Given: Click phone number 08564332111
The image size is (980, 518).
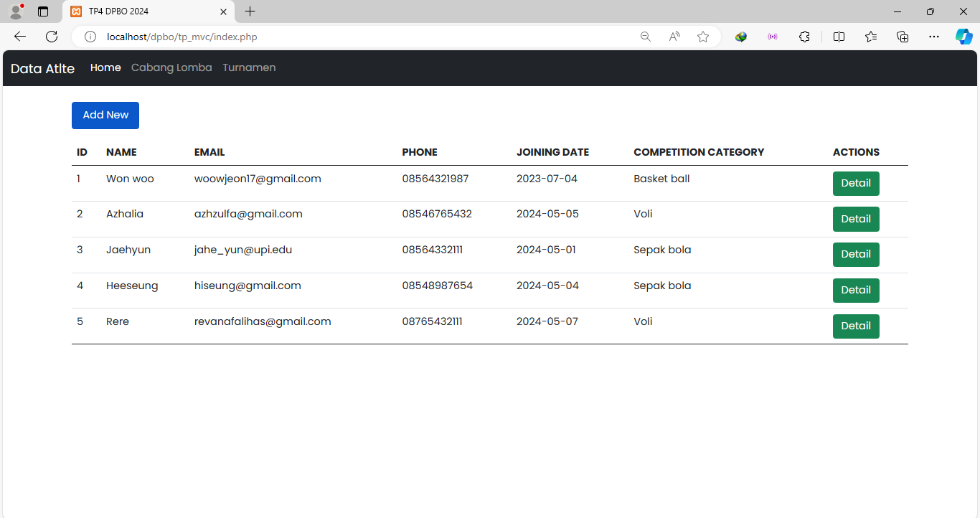Looking at the screenshot, I should point(432,250).
